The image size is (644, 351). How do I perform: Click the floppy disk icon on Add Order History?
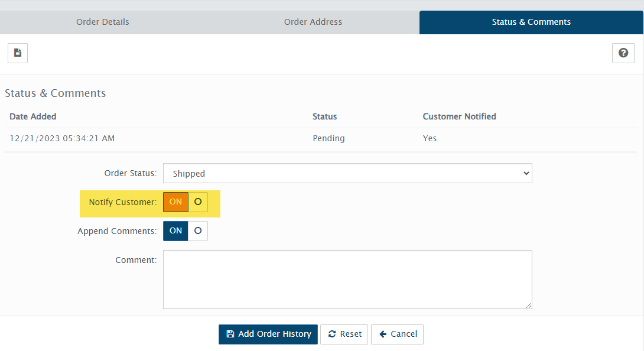click(x=230, y=334)
